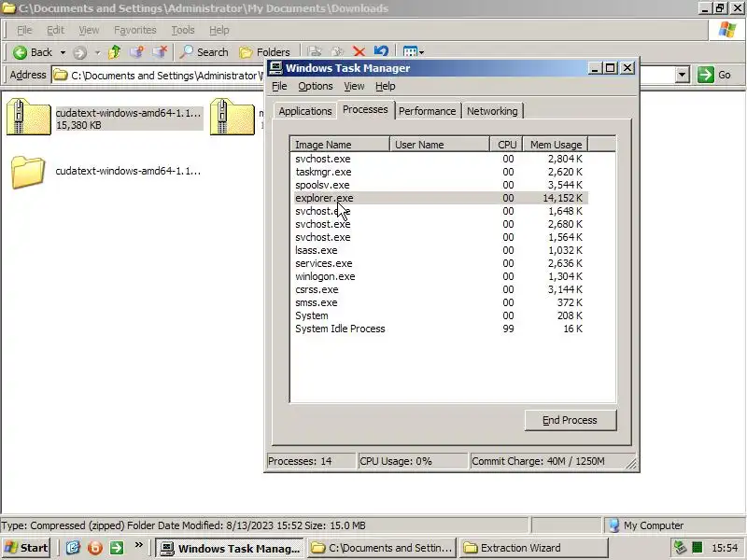
Task: Toggle Folders pane in Explorer
Action: point(264,52)
